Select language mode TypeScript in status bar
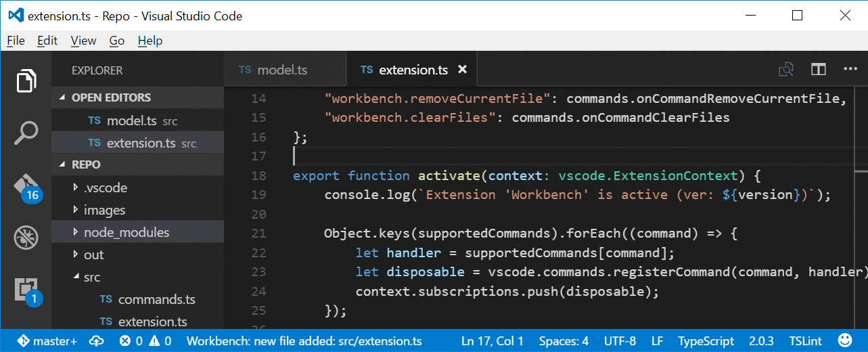The height and width of the screenshot is (352, 868). [x=706, y=340]
